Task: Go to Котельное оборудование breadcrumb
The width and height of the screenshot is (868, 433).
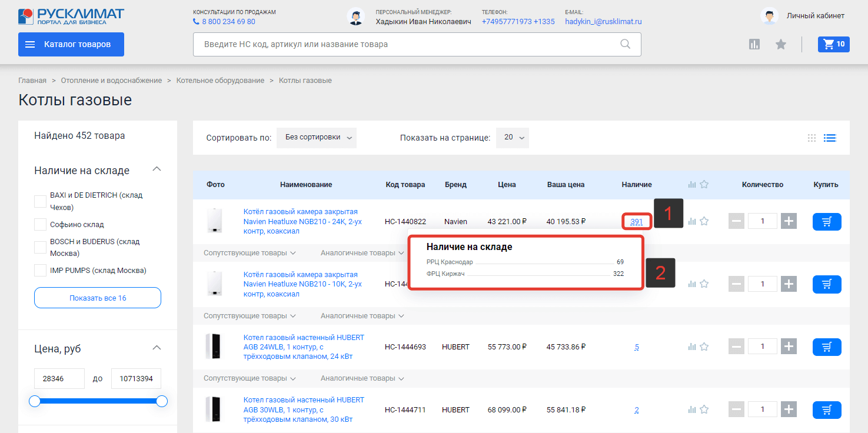Action: point(221,81)
